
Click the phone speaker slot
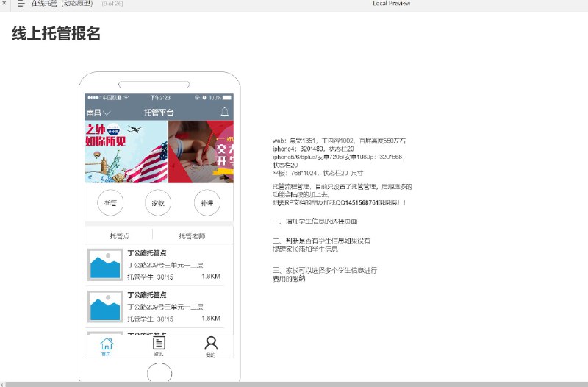pos(154,85)
